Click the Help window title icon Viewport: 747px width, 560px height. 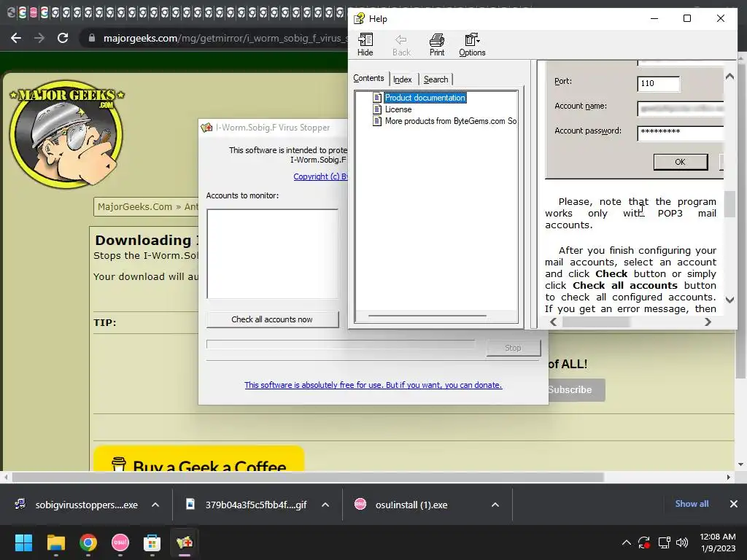point(359,18)
